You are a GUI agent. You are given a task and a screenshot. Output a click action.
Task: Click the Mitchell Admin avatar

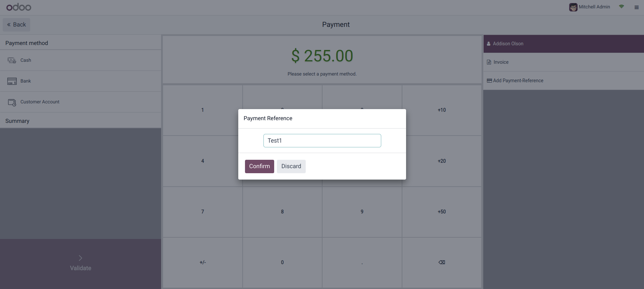(573, 7)
